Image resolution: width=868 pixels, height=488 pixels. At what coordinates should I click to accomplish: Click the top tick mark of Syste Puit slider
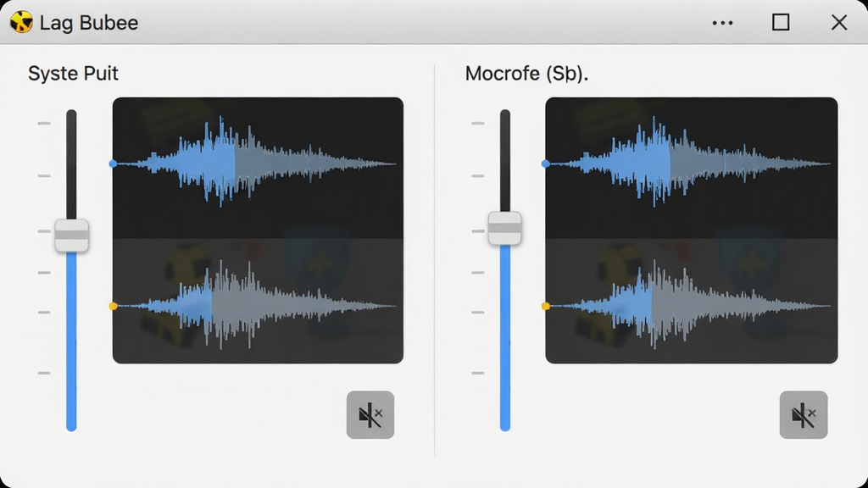[44, 124]
